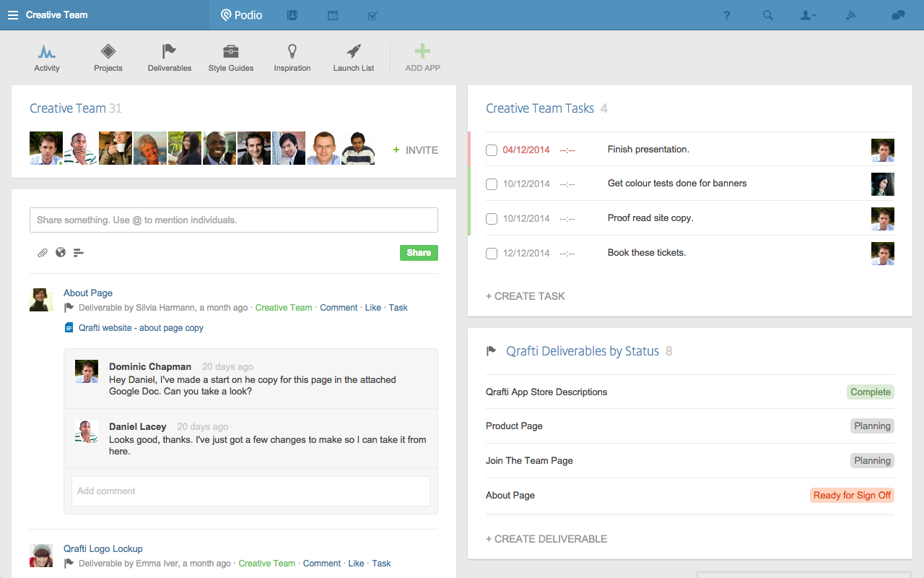Open the Qrafti Logo Lockup post
Viewport: 924px width, 578px height.
(103, 548)
